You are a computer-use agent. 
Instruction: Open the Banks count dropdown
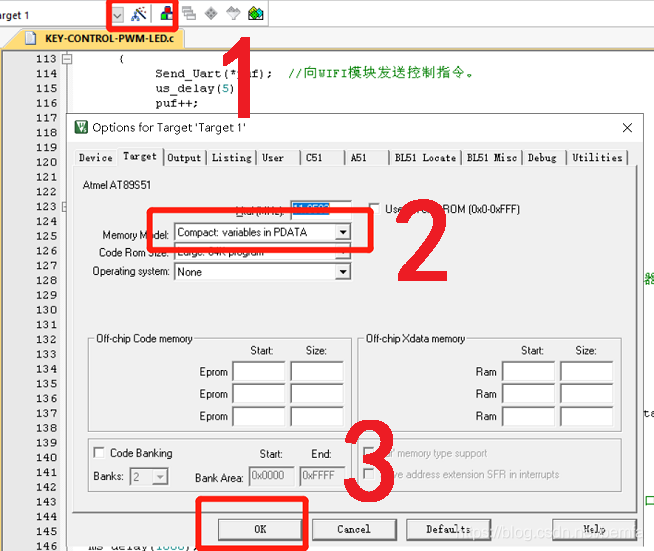pyautogui.click(x=160, y=476)
